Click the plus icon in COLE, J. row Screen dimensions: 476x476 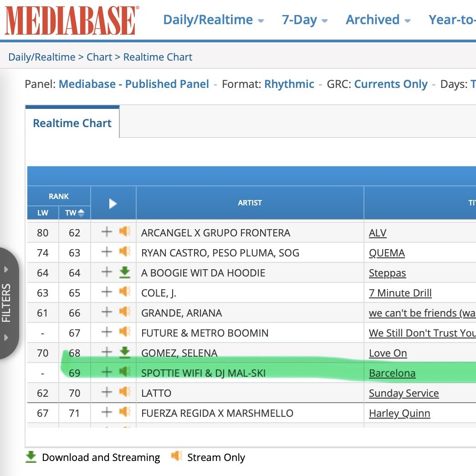pos(107,292)
